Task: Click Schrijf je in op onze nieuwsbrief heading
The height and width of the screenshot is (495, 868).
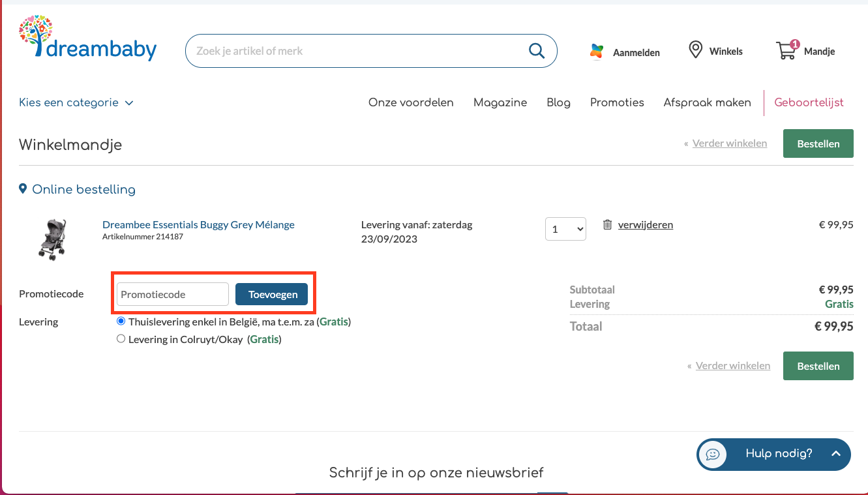Action: [x=436, y=472]
